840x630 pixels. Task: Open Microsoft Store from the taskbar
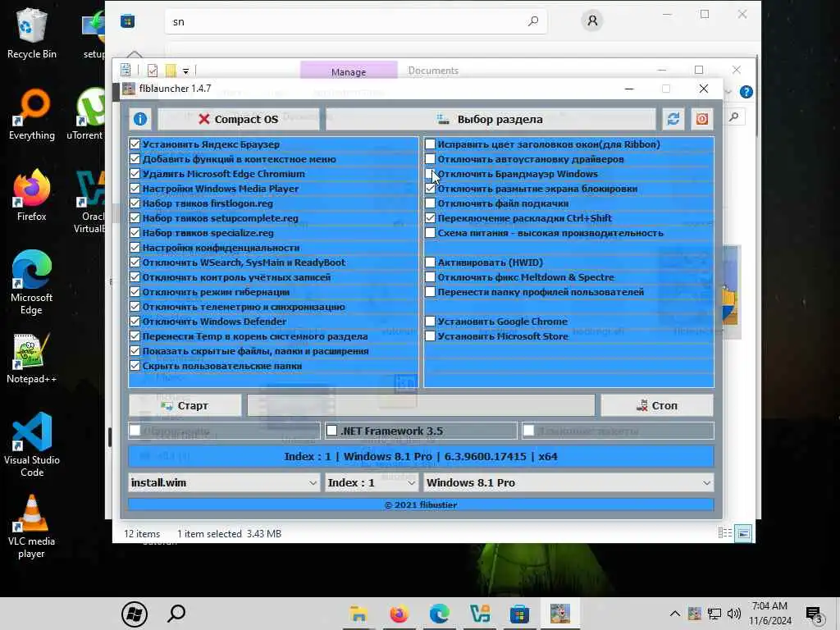519,614
